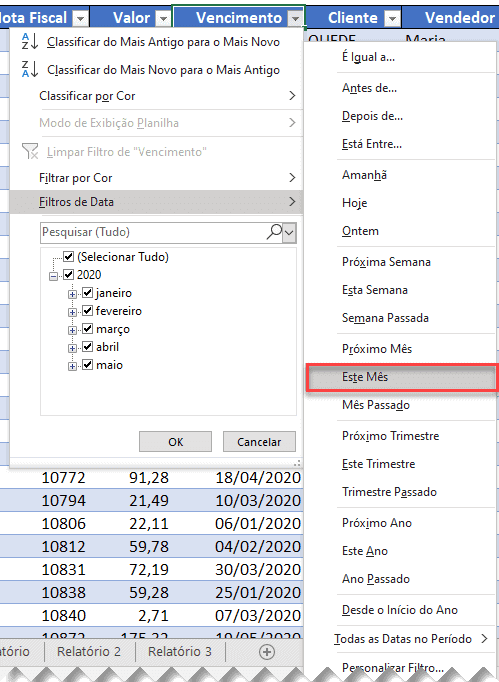Click the OK button
The image size is (499, 682).
click(x=175, y=442)
